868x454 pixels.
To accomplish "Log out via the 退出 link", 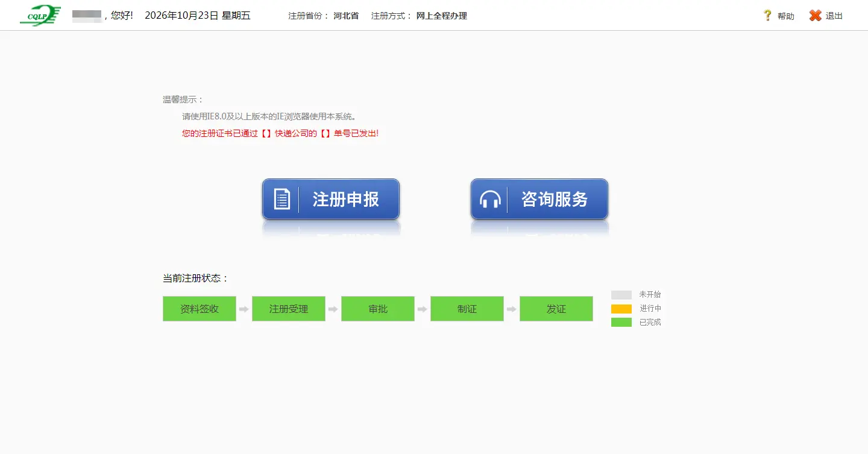I will click(834, 16).
